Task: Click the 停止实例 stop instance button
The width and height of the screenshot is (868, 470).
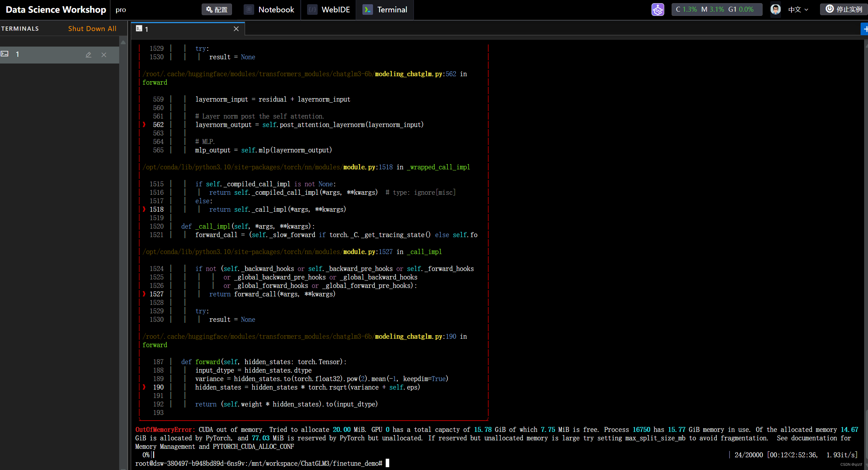Action: point(844,10)
